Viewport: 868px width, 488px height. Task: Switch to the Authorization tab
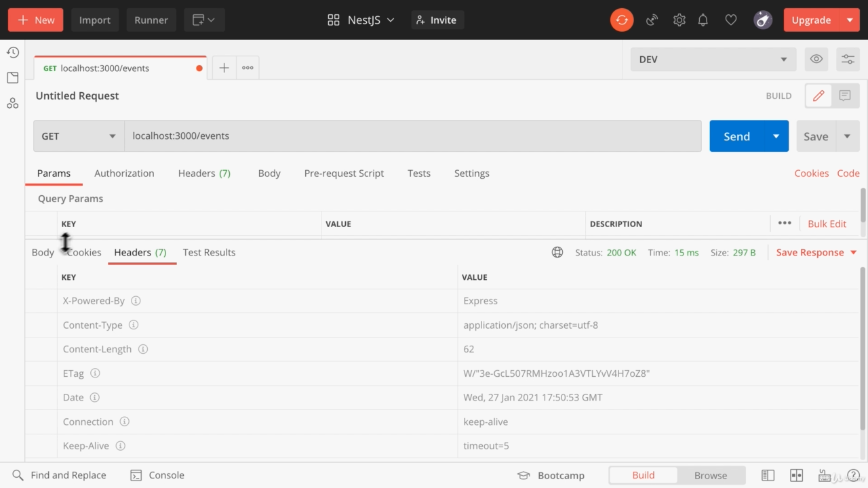(x=124, y=173)
